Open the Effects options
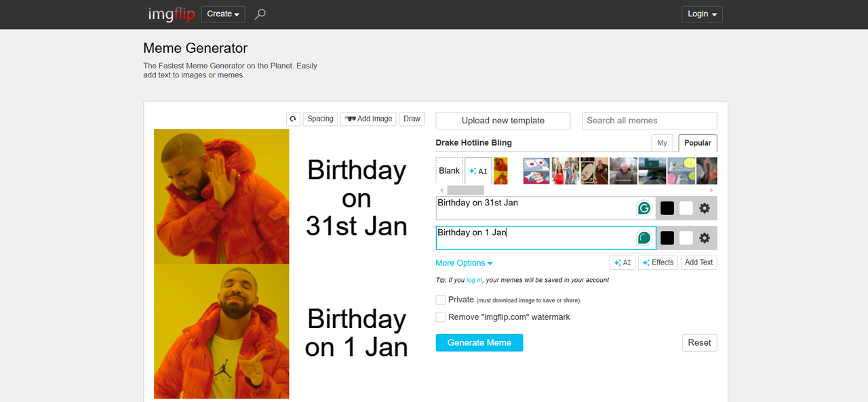The image size is (868, 402). pyautogui.click(x=658, y=262)
